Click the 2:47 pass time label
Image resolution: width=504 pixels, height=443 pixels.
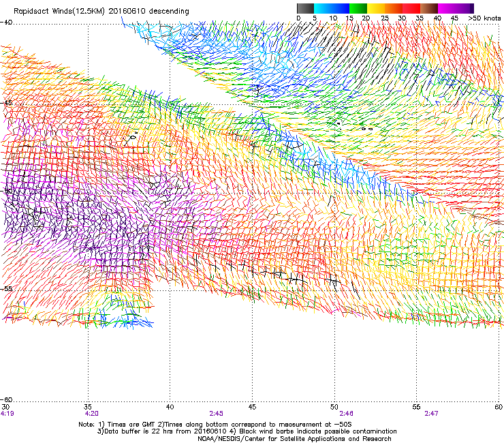click(x=431, y=414)
